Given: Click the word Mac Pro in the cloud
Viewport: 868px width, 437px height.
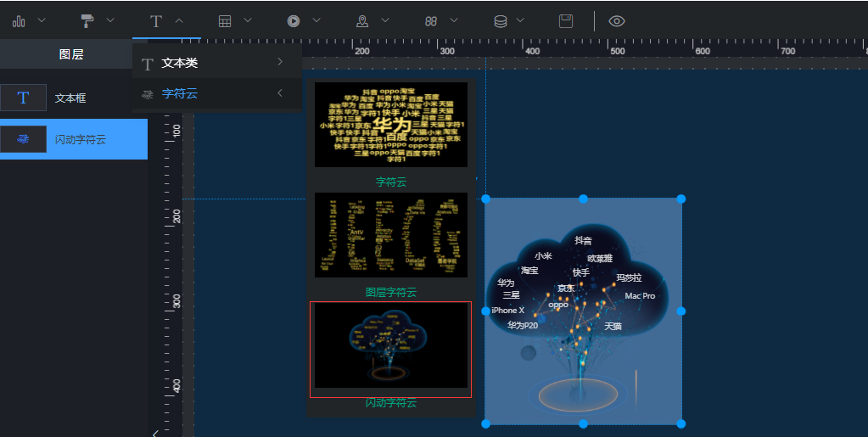Looking at the screenshot, I should (x=640, y=296).
